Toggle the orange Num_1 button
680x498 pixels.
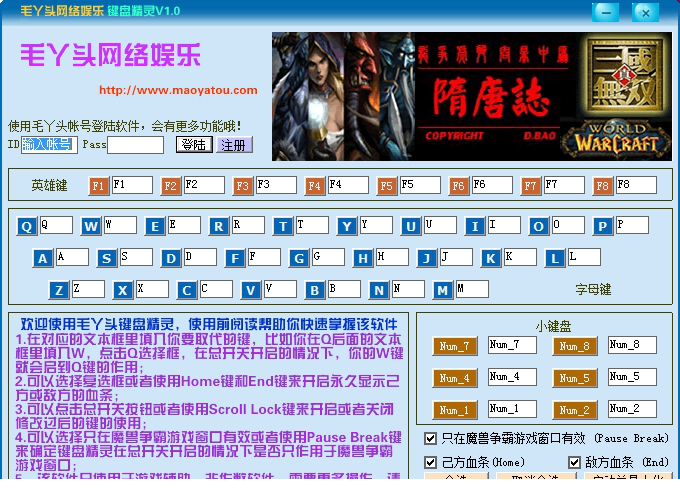(455, 410)
